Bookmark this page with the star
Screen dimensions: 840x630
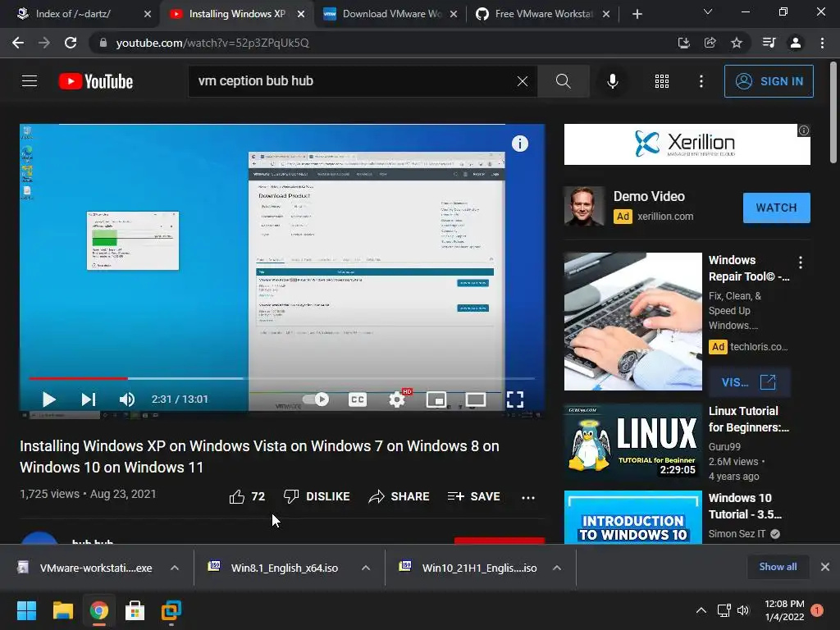pos(737,43)
